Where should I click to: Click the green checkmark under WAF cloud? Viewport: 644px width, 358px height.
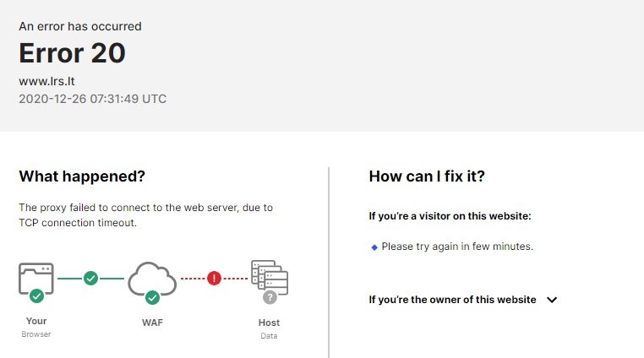pos(152,297)
